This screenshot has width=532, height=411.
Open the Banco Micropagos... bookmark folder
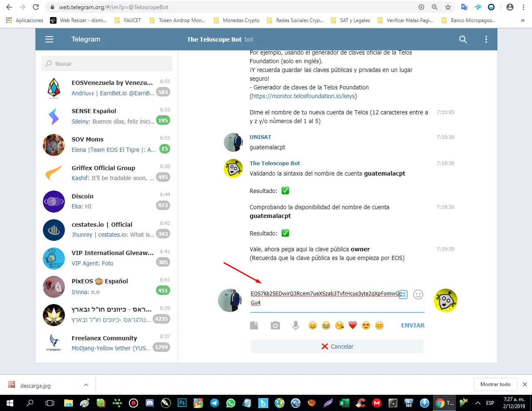pos(468,20)
